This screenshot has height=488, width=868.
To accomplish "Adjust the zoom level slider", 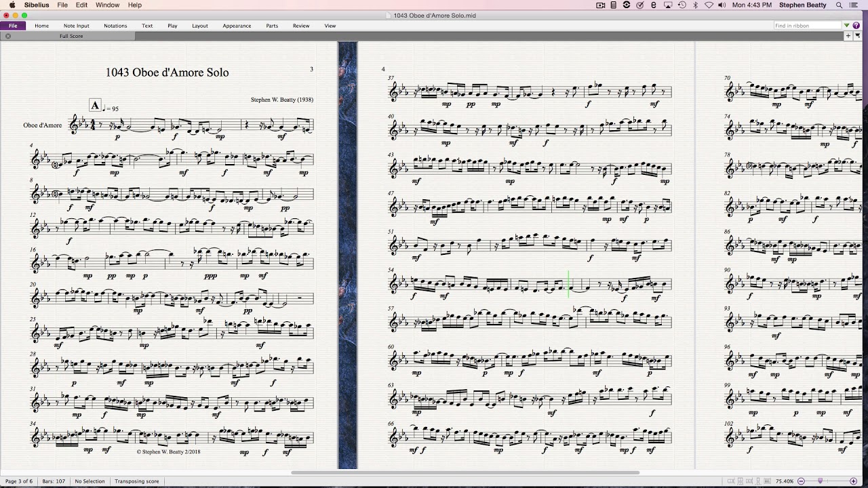I will [x=820, y=481].
